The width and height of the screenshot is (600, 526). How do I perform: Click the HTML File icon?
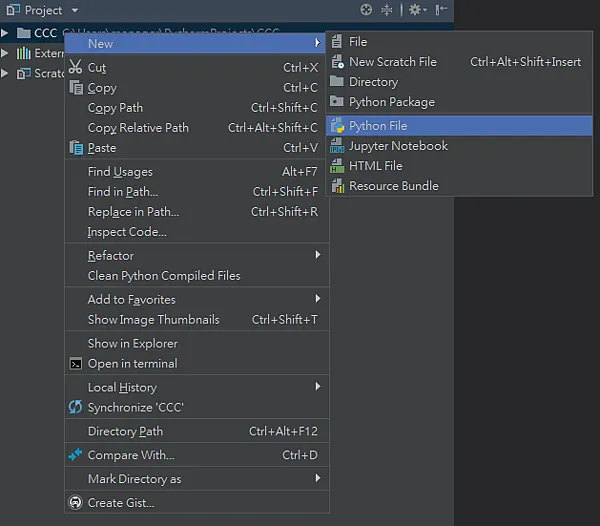pos(336,166)
